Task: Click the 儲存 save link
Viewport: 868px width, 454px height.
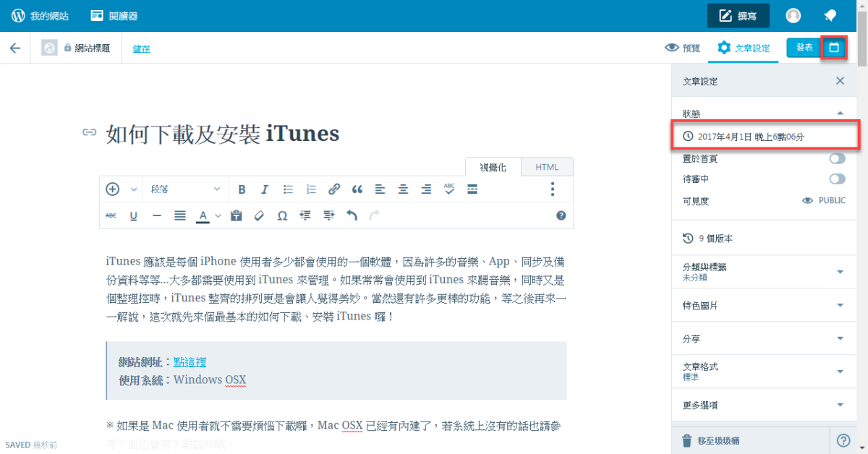Action: [141, 48]
